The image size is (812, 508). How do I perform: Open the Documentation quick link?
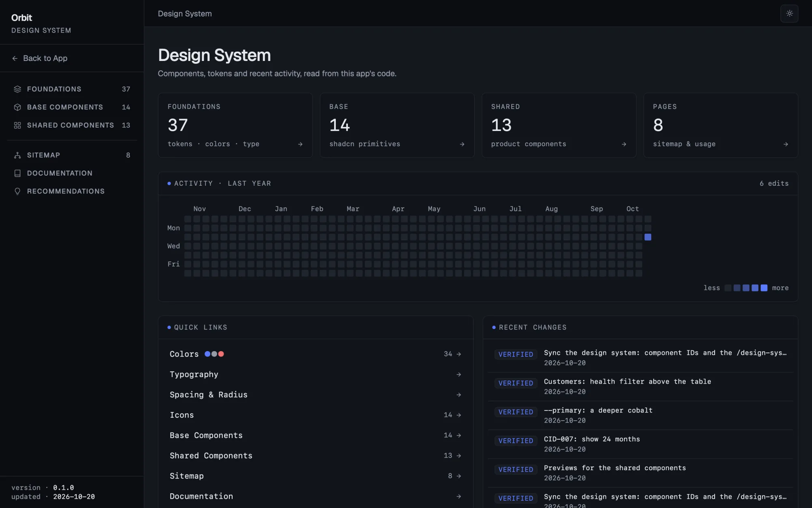pos(315,497)
